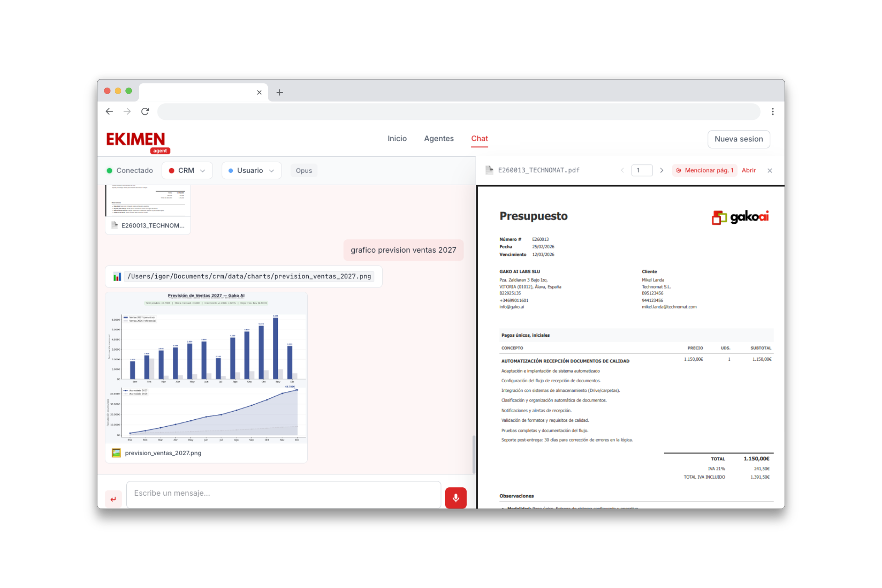Click the chat scrollbar handle

[x=474, y=454]
